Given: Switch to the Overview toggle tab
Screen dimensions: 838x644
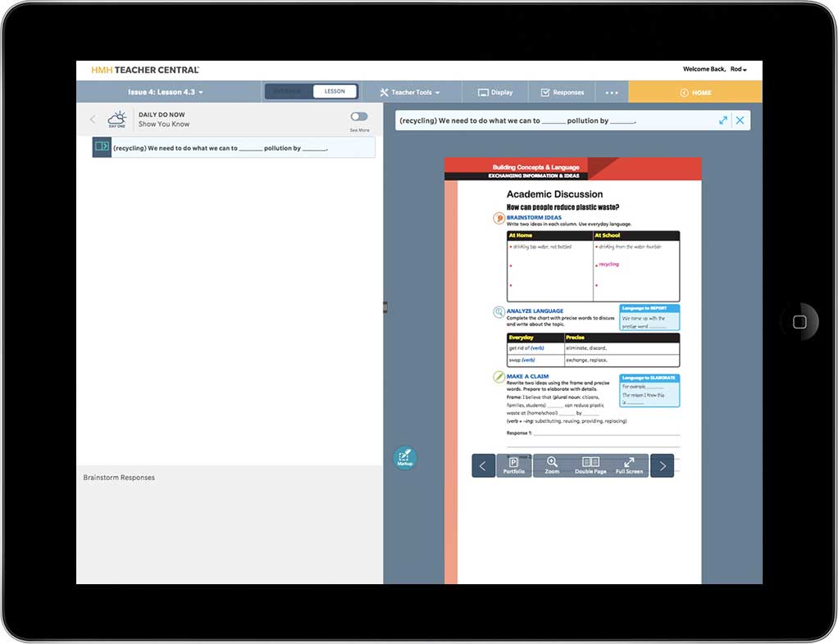Looking at the screenshot, I should click(289, 91).
